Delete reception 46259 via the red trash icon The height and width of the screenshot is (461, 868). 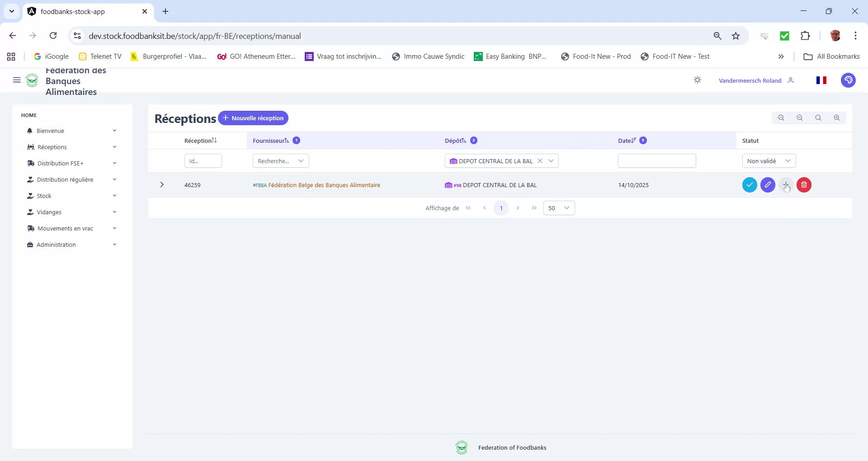[804, 185]
